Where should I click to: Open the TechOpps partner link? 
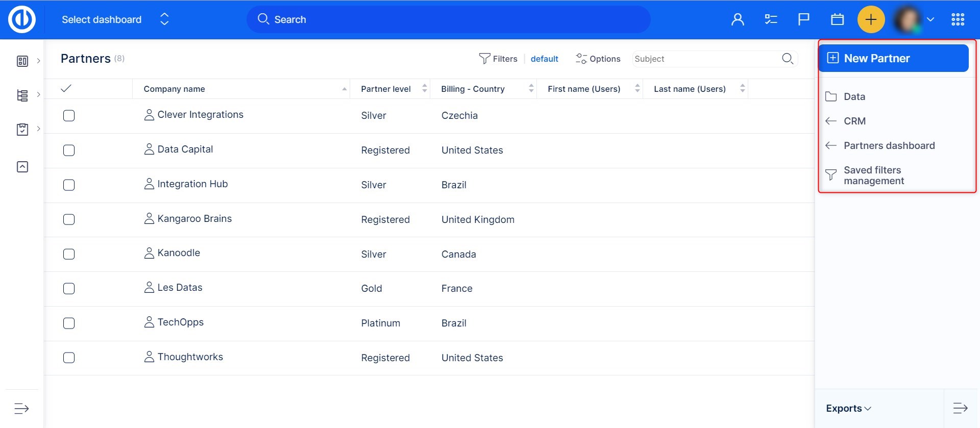point(180,322)
